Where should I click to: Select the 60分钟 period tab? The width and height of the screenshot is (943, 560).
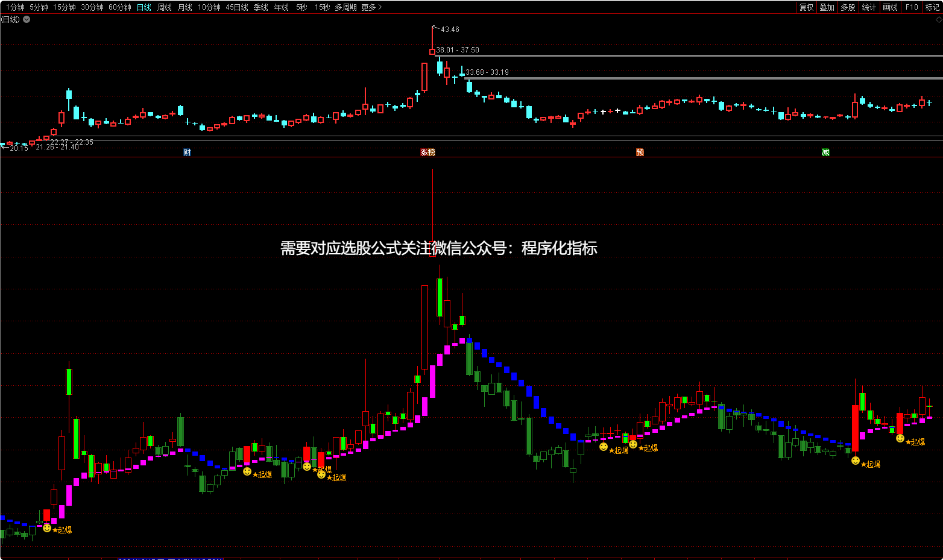pos(119,7)
